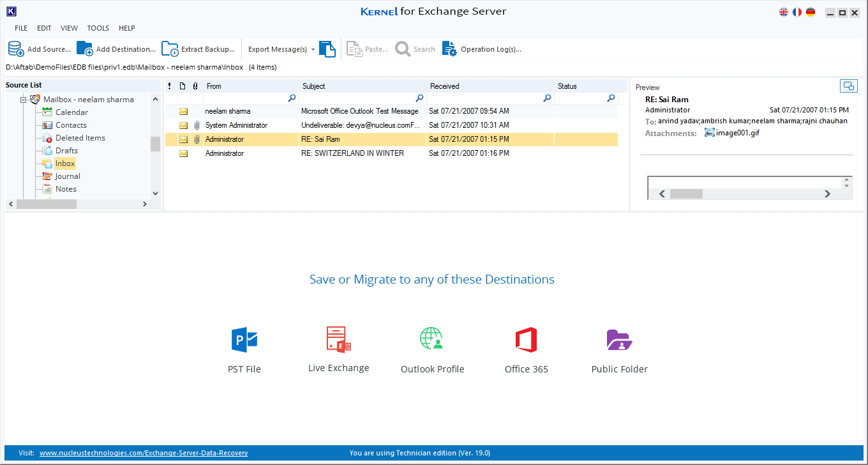Image resolution: width=868 pixels, height=465 pixels.
Task: Toggle the preview pane layout icon
Action: click(x=848, y=86)
